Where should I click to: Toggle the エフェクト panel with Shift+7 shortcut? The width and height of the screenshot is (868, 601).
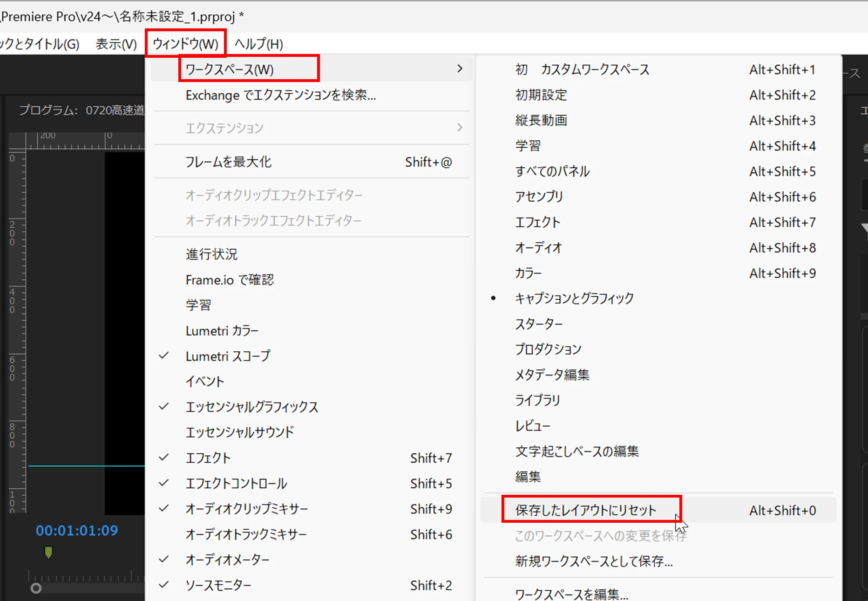click(x=312, y=458)
